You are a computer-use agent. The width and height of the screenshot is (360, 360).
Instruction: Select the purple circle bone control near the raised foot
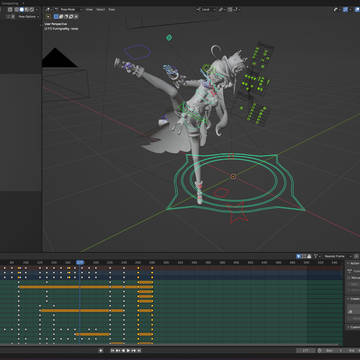[x=137, y=52]
